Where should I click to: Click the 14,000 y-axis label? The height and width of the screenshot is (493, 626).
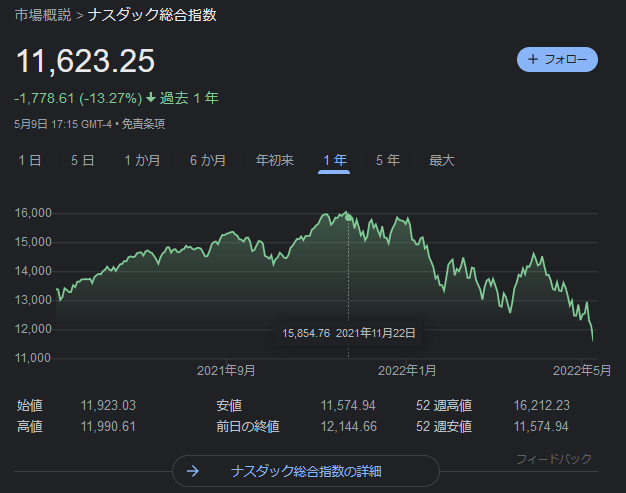33,271
